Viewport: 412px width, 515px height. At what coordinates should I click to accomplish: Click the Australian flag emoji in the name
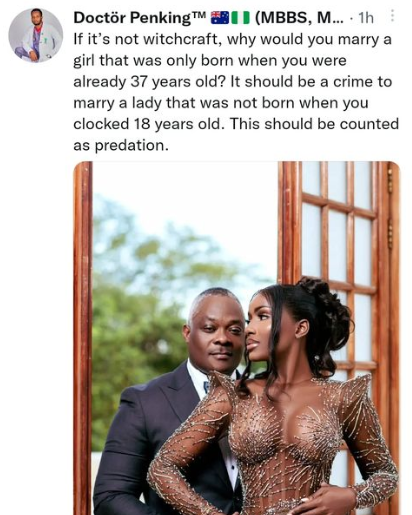point(220,18)
